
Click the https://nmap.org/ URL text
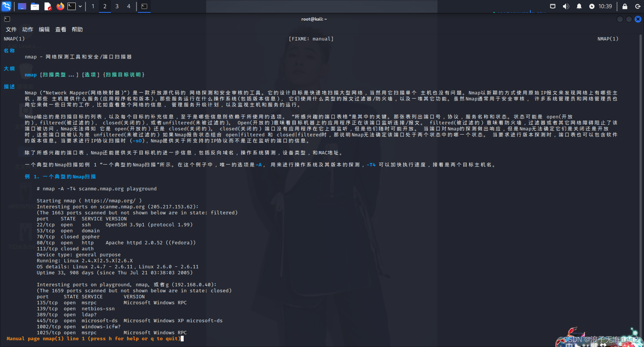(110, 200)
